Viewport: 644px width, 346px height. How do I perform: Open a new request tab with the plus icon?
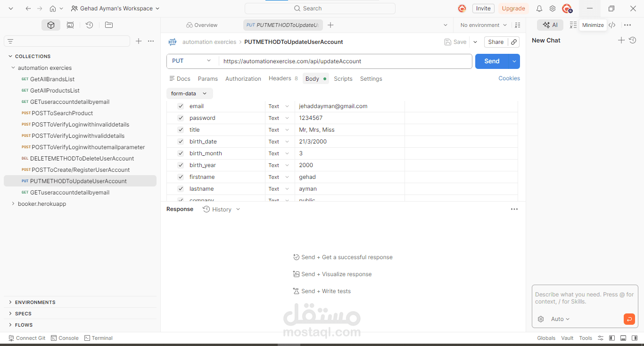(330, 25)
